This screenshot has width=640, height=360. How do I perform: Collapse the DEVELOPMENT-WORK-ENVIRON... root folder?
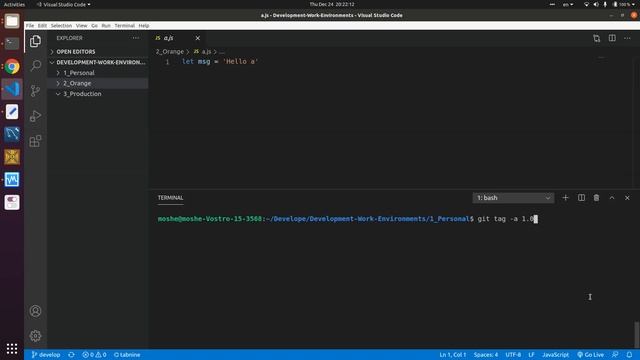tap(98, 62)
